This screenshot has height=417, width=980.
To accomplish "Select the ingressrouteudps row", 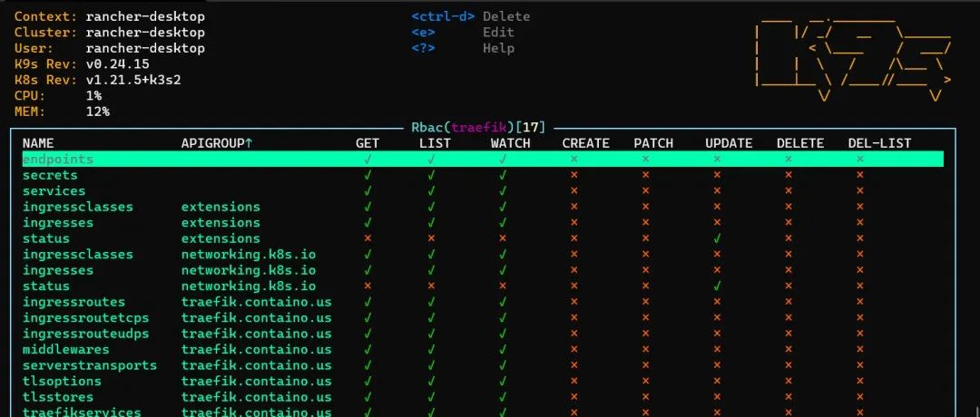I will click(483, 334).
